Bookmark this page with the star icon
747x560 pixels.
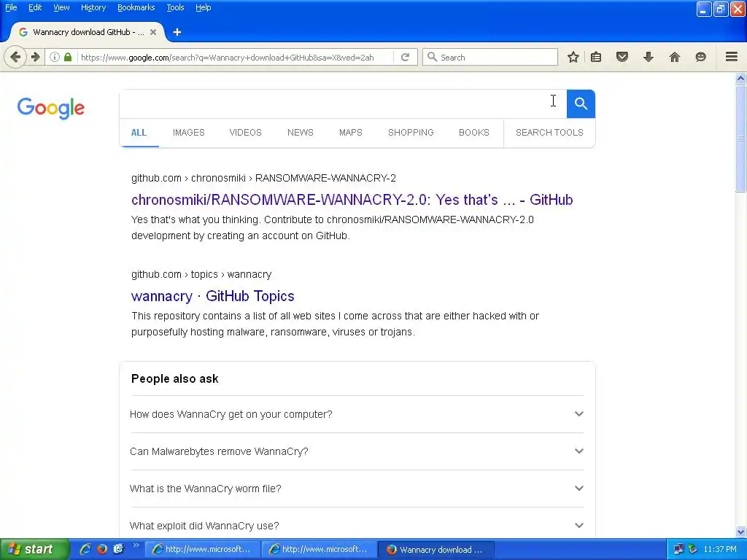click(573, 57)
